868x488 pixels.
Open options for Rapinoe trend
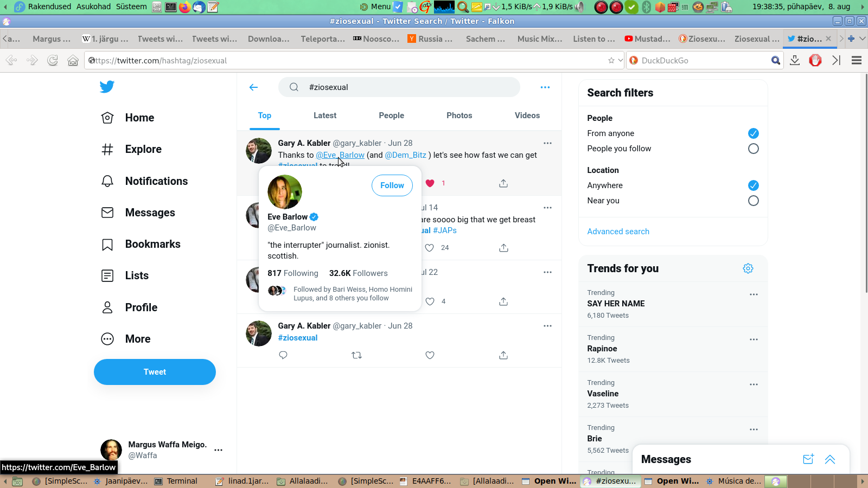coord(754,339)
